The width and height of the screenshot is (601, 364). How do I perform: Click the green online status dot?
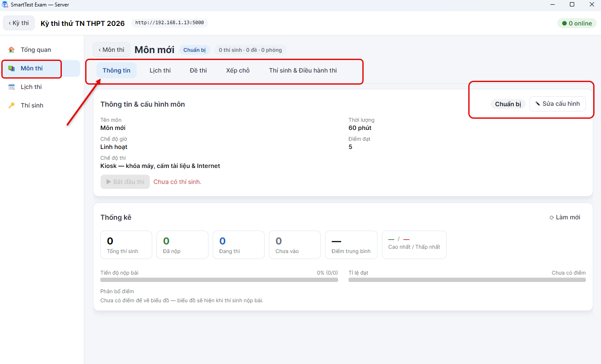coord(564,23)
